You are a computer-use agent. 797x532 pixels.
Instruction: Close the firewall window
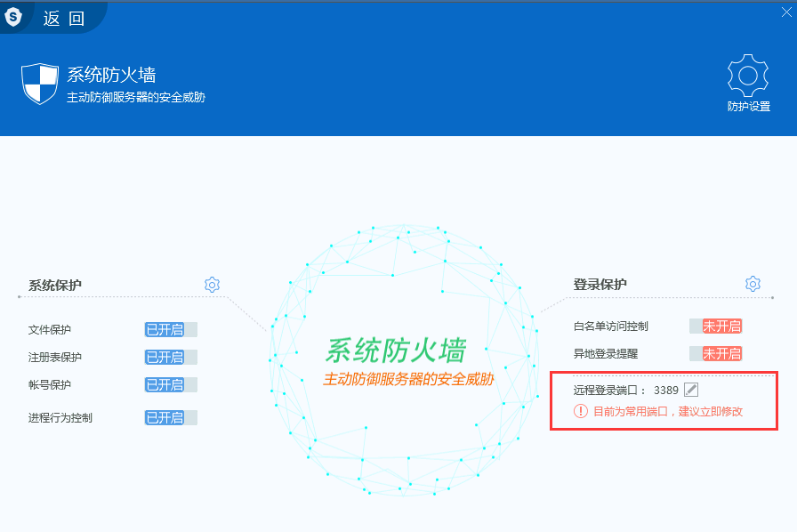pyautogui.click(x=786, y=11)
